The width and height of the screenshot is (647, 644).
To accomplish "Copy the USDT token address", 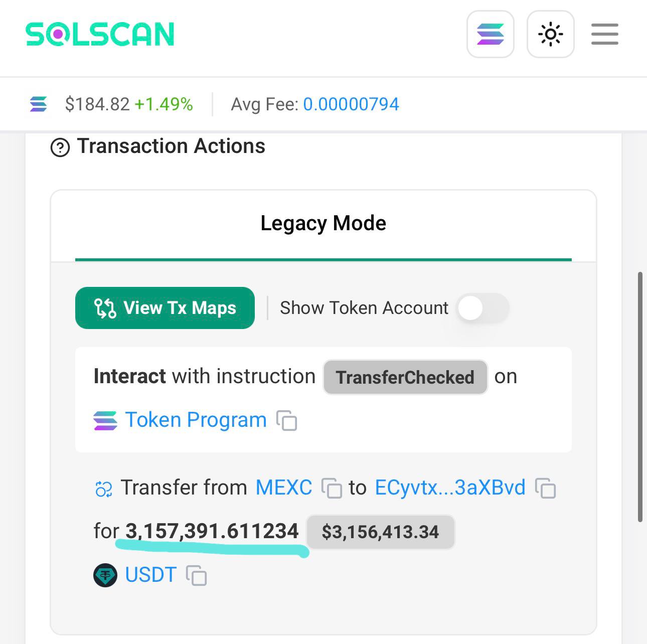I will tap(196, 575).
